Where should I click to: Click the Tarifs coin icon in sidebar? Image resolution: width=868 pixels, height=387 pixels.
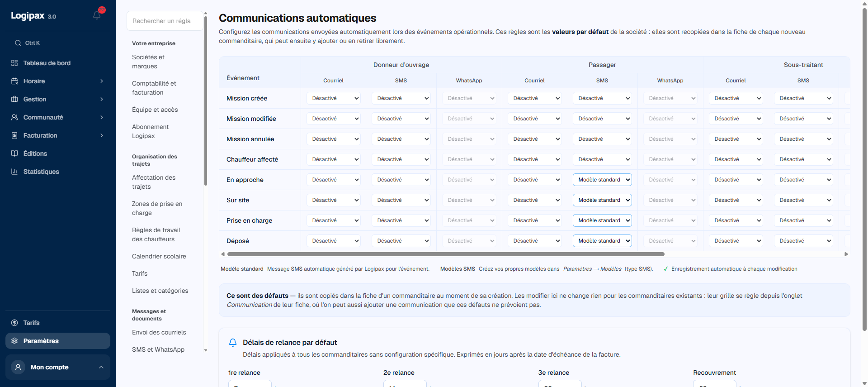click(x=14, y=323)
